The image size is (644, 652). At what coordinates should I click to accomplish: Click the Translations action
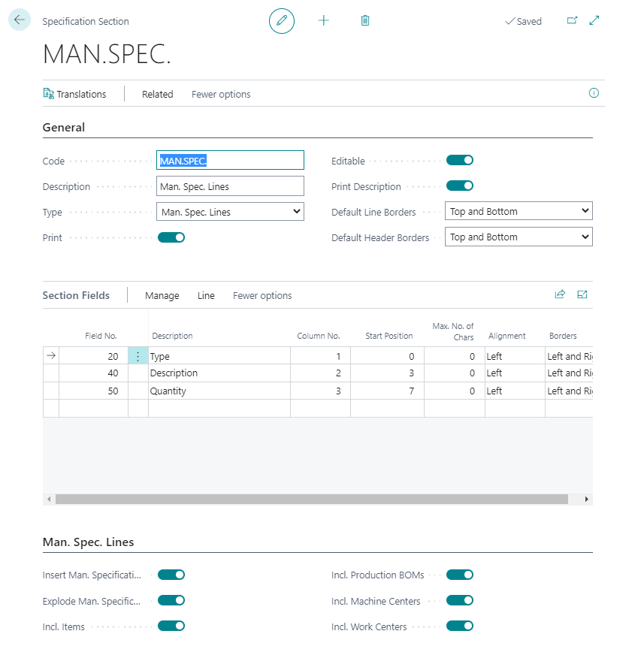(x=75, y=95)
